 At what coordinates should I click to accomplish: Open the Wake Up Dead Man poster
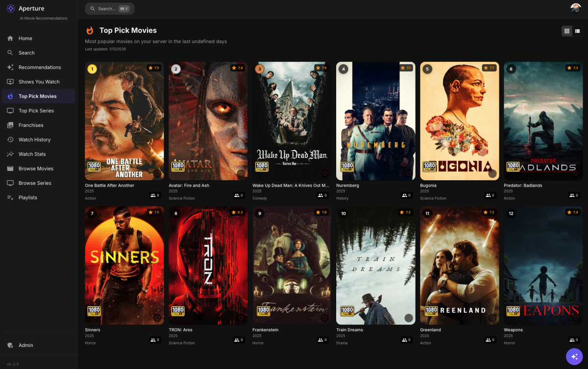click(x=292, y=121)
